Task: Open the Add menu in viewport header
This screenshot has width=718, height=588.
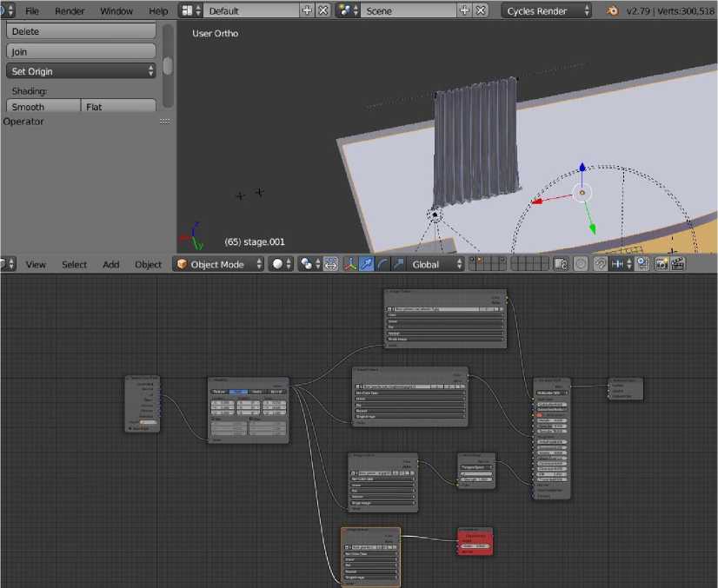Action: tap(111, 264)
